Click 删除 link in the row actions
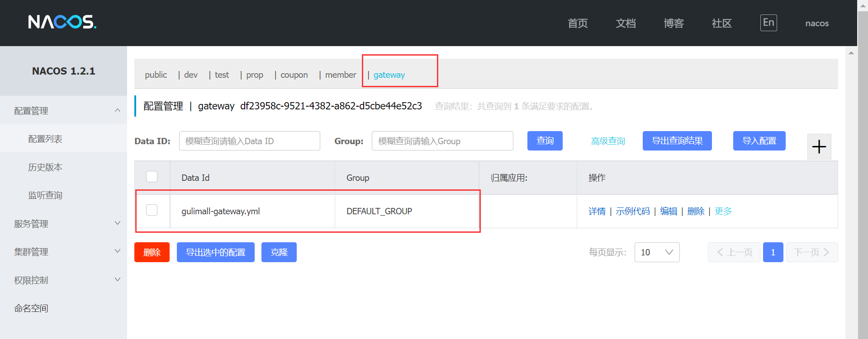Viewport: 868px width, 339px height. click(696, 211)
